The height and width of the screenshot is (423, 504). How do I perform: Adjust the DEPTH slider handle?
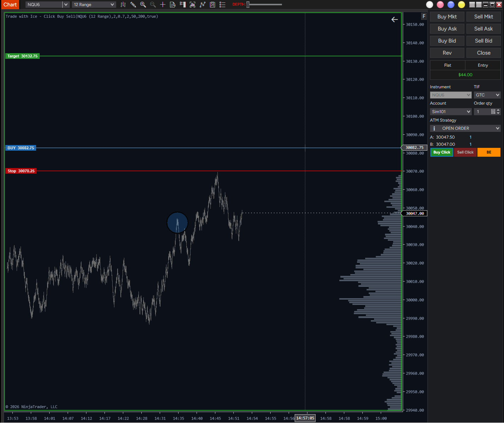click(x=248, y=5)
